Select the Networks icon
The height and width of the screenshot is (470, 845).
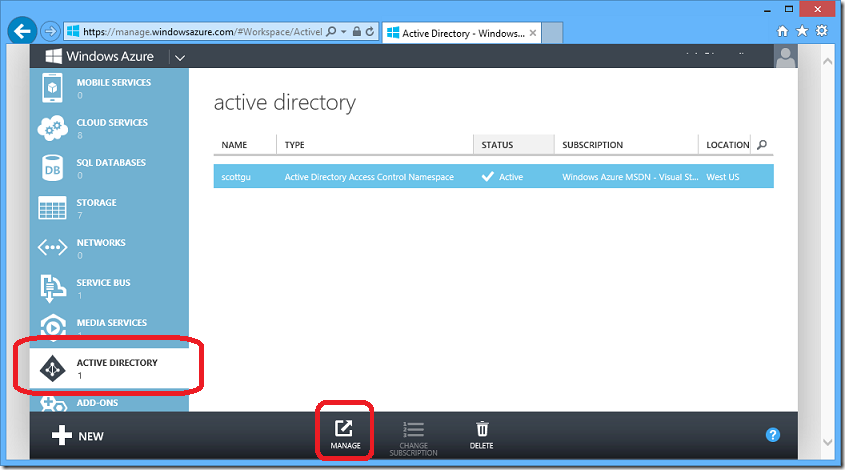tap(52, 247)
